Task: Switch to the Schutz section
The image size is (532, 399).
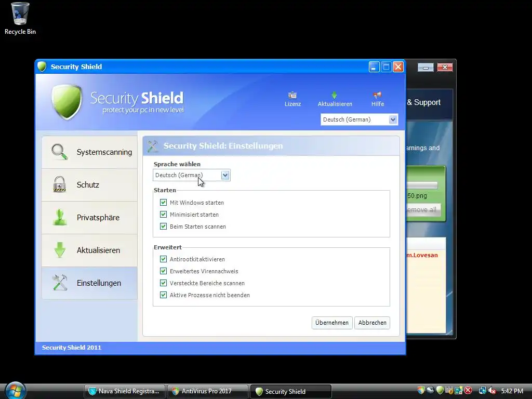Action: point(89,184)
